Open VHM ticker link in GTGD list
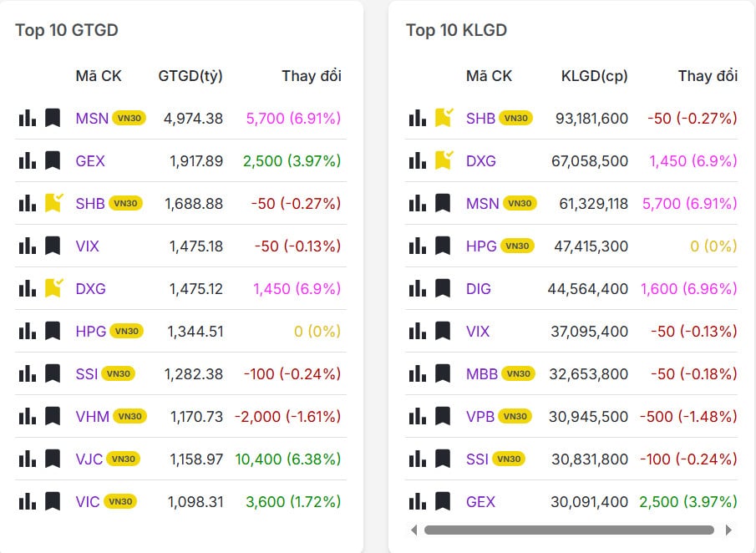The width and height of the screenshot is (756, 553). [92, 416]
